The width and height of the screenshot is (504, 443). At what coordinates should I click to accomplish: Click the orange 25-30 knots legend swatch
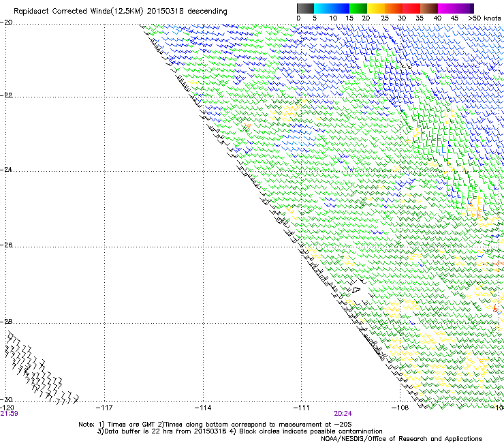pyautogui.click(x=394, y=8)
